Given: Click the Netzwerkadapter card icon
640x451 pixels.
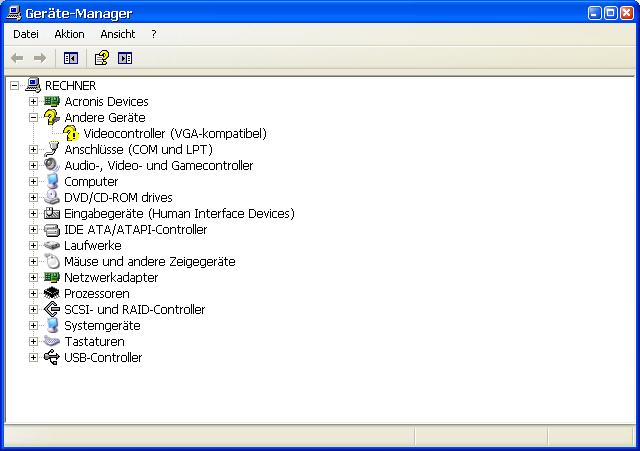Looking at the screenshot, I should pos(52,277).
